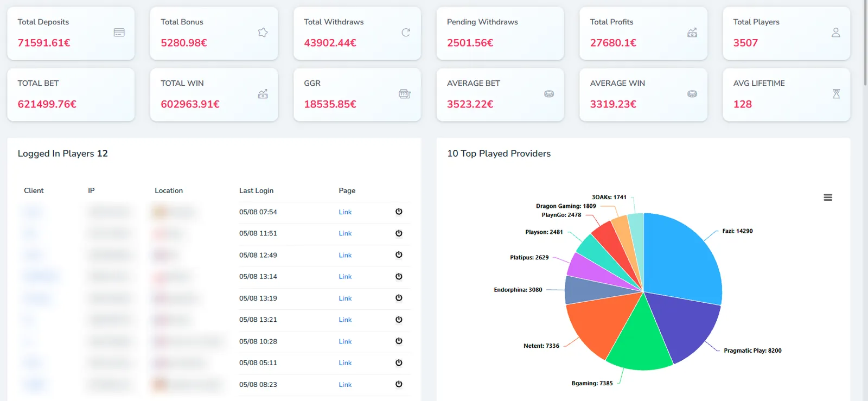Click the user icon in Total Players card

[836, 33]
